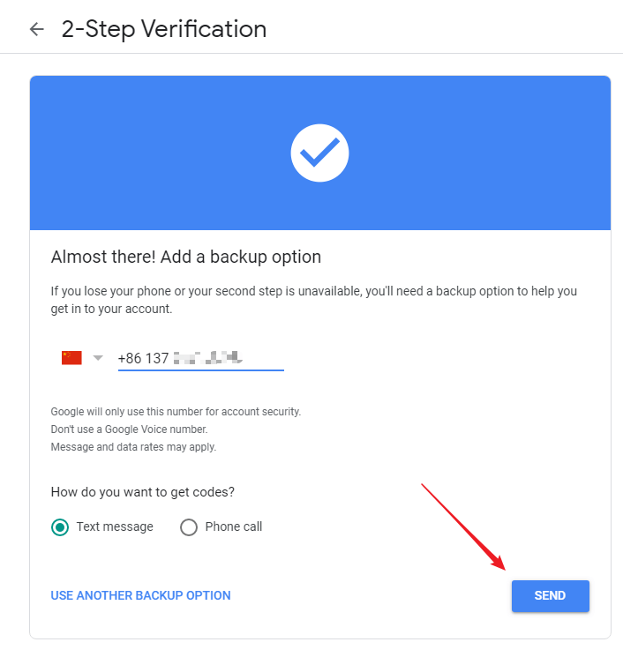Screen dimensions: 623x672
Task: Click the backup option description paragraph
Action: click(x=313, y=300)
